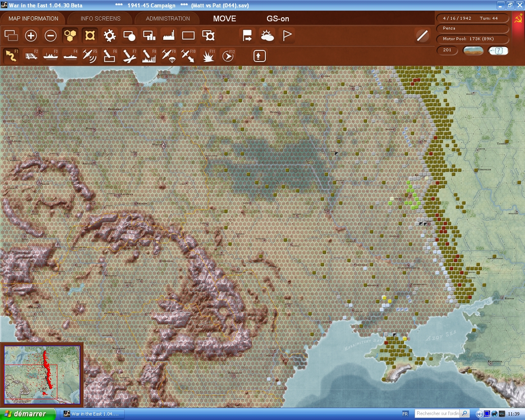This screenshot has width=525, height=420.
Task: Select the F4 ship mode icon
Action: [70, 56]
